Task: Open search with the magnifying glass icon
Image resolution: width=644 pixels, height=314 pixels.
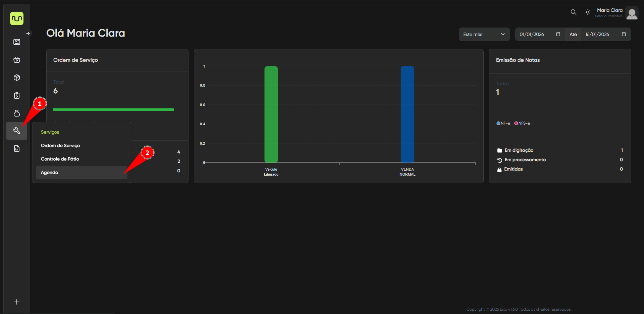Action: coord(574,12)
